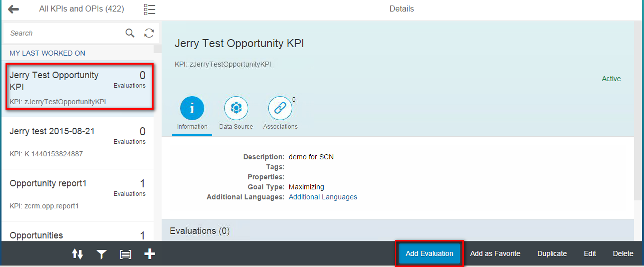The width and height of the screenshot is (644, 267).
Task: Switch to the Information tab
Action: pos(192,114)
